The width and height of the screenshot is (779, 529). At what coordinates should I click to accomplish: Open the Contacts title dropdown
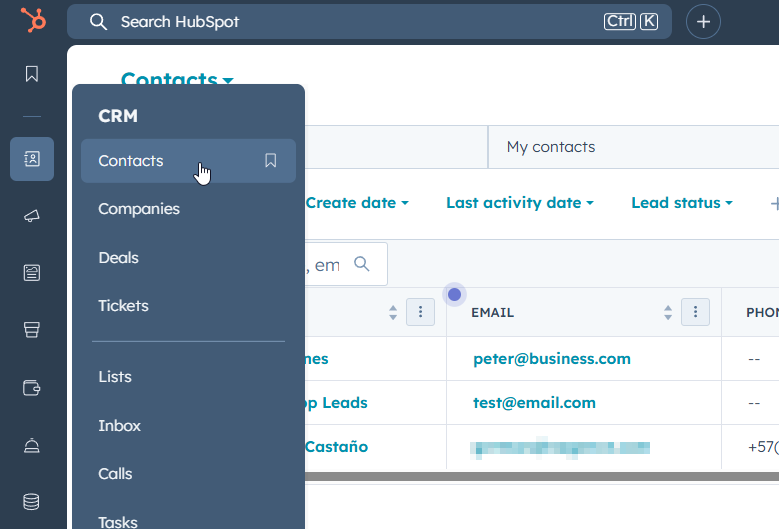[177, 79]
